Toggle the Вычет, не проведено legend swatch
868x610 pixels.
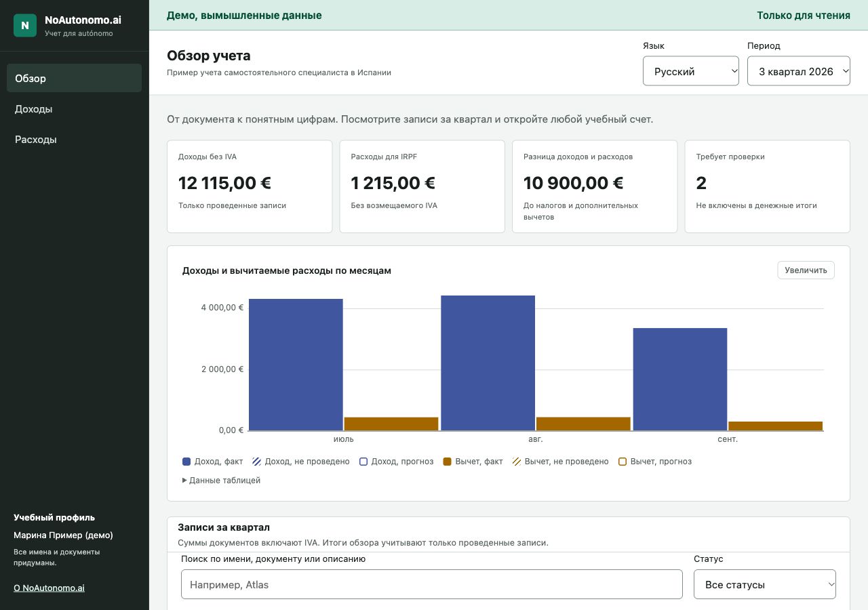517,462
